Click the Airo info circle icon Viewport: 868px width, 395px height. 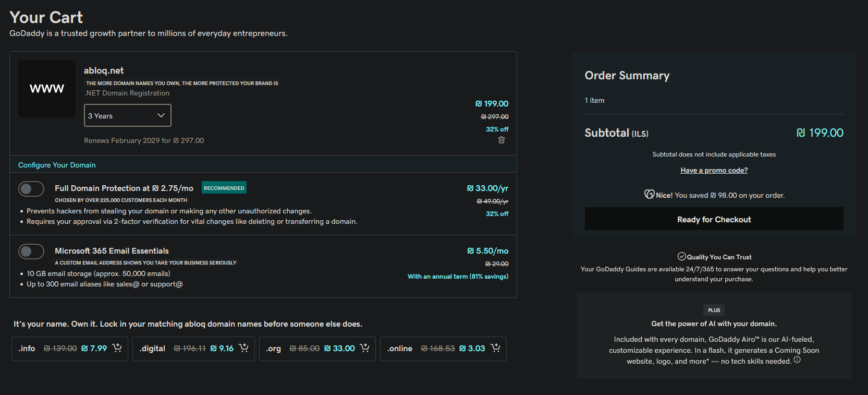[797, 360]
